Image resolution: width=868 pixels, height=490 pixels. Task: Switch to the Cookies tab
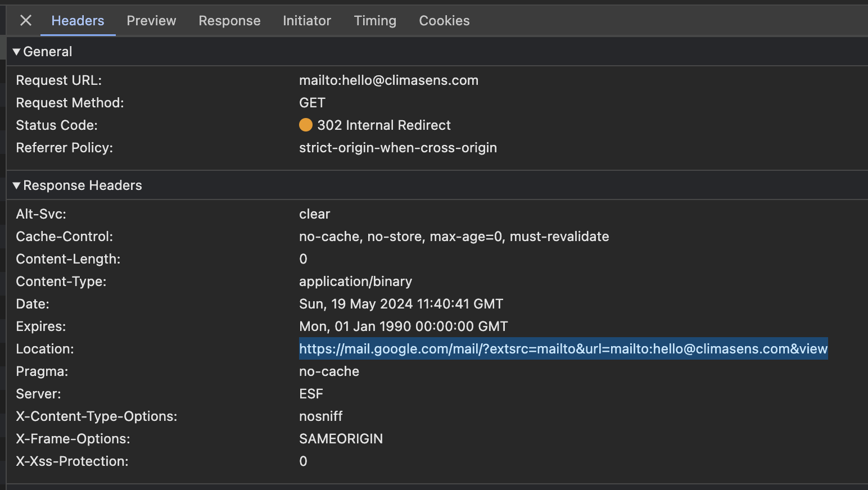(444, 21)
